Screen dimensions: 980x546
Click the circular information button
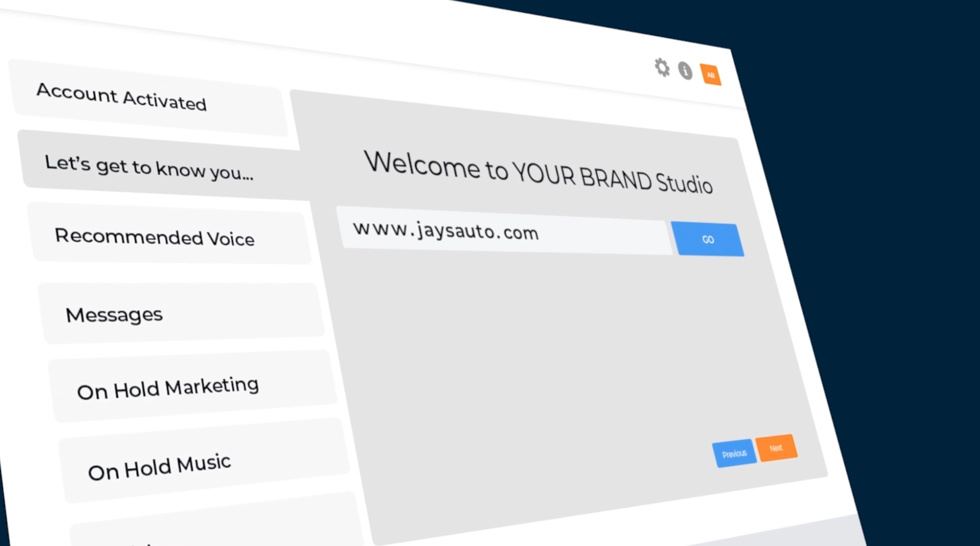(685, 70)
